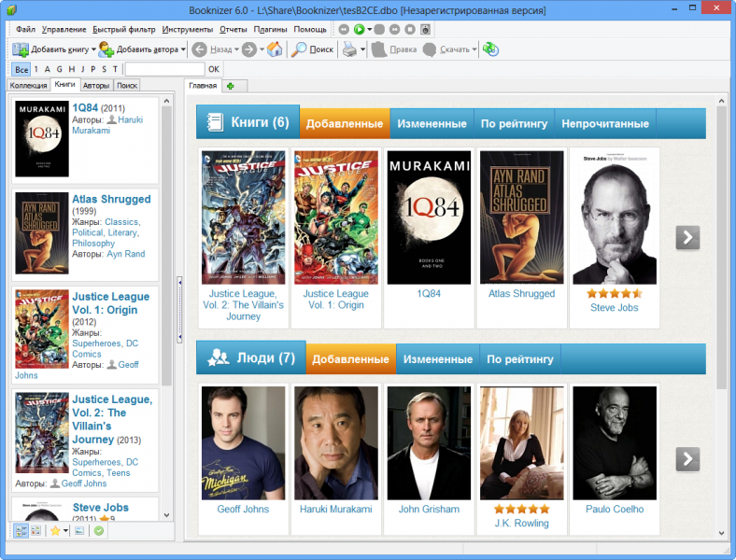The height and width of the screenshot is (560, 736).
Task: Click the Скачать download icon
Action: (x=430, y=49)
